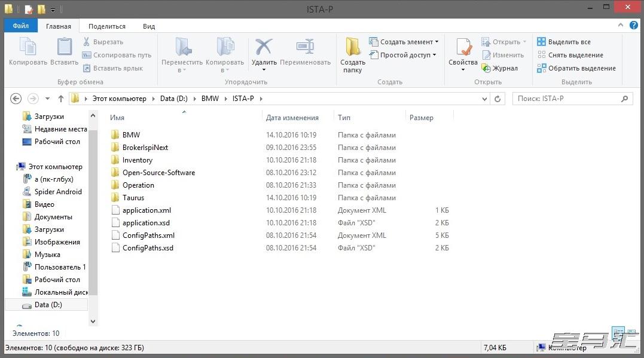
Task: Open the Копировать в menu button
Action: click(x=225, y=56)
